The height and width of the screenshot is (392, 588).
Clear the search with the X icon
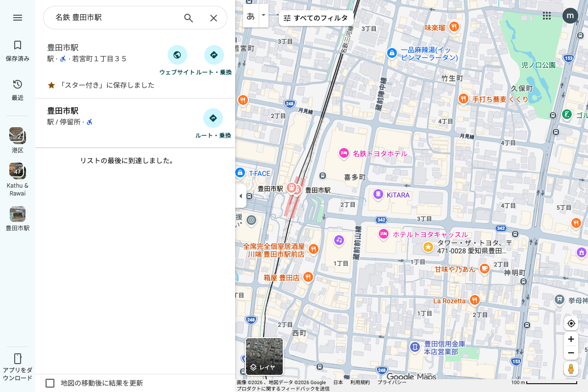coord(214,18)
